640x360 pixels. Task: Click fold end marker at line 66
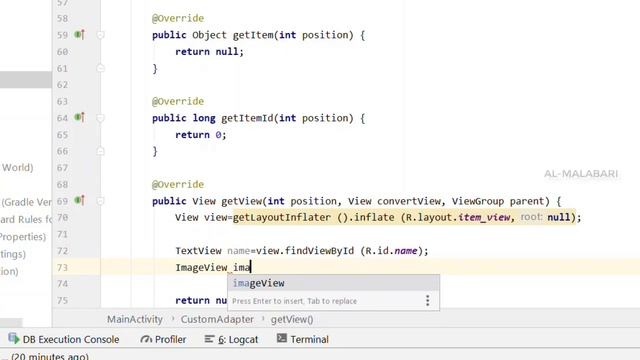tap(100, 151)
